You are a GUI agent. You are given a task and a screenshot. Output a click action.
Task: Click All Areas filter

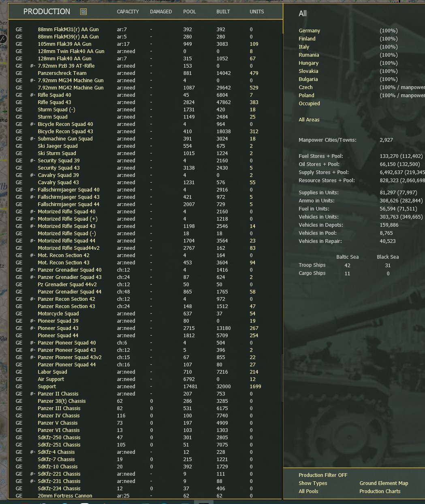click(x=309, y=120)
